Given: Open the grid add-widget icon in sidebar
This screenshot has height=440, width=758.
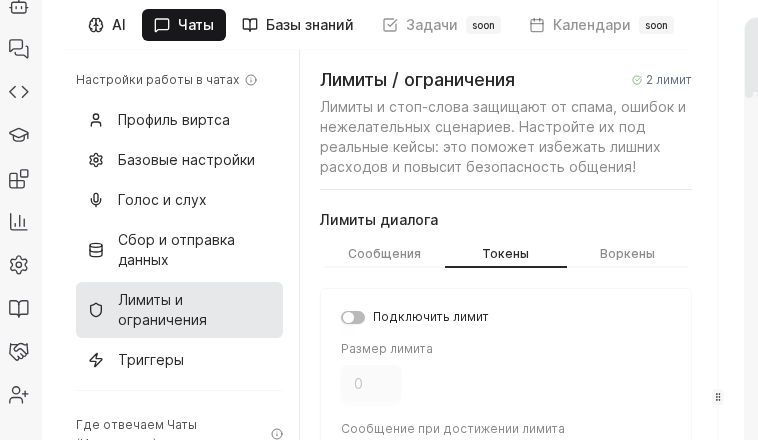Looking at the screenshot, I should point(18,179).
